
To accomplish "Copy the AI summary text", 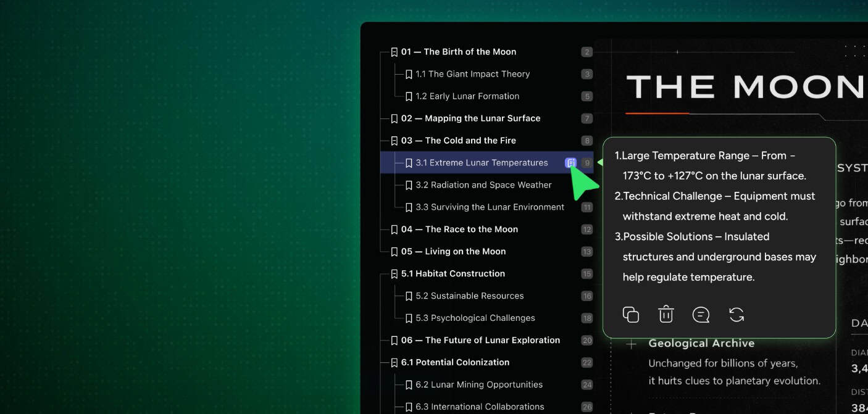I will (x=630, y=315).
